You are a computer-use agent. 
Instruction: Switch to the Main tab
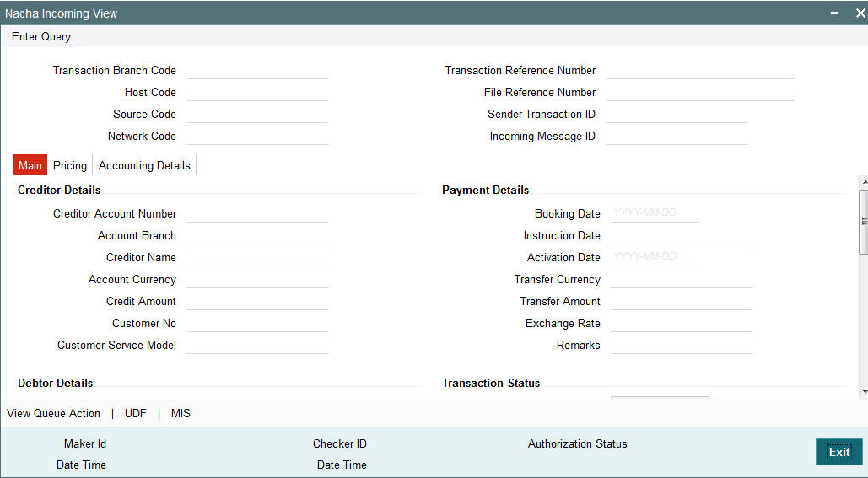point(30,165)
